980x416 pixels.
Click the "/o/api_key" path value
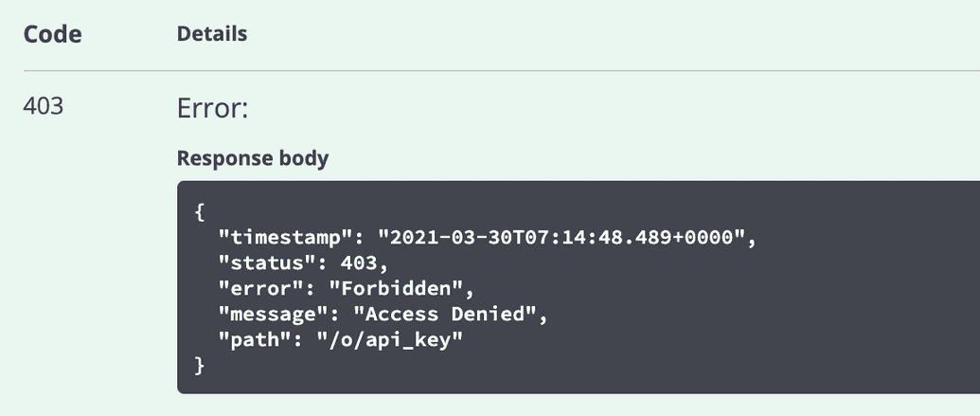click(390, 339)
